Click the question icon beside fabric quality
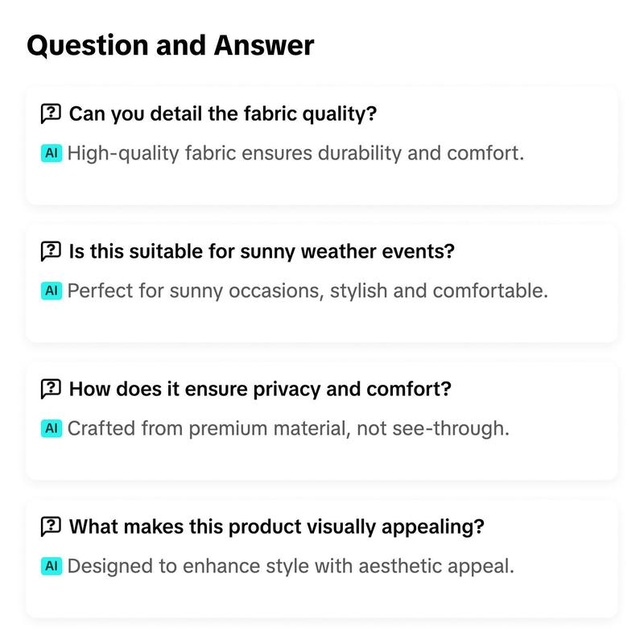This screenshot has height=644, width=644. click(51, 114)
